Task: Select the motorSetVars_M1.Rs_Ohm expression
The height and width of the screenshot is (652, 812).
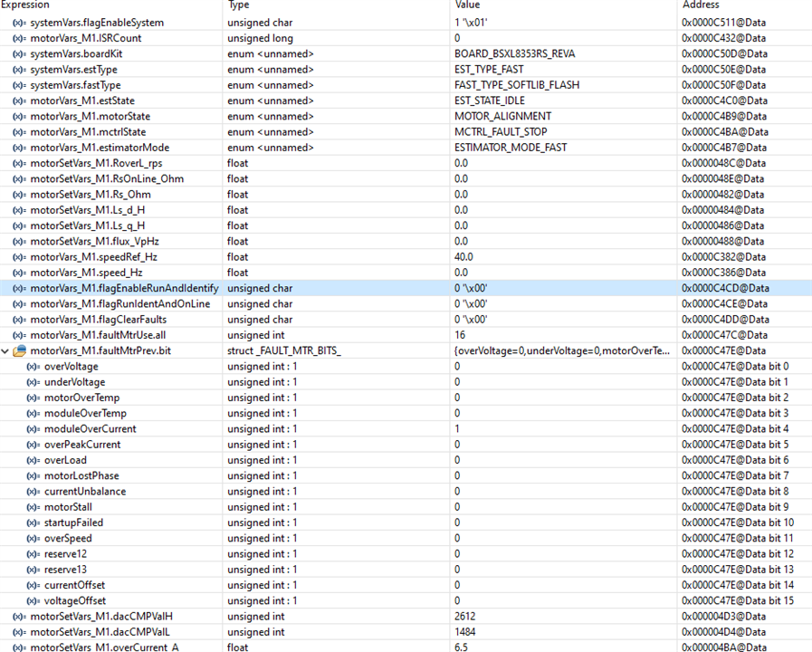Action: pyautogui.click(x=91, y=195)
